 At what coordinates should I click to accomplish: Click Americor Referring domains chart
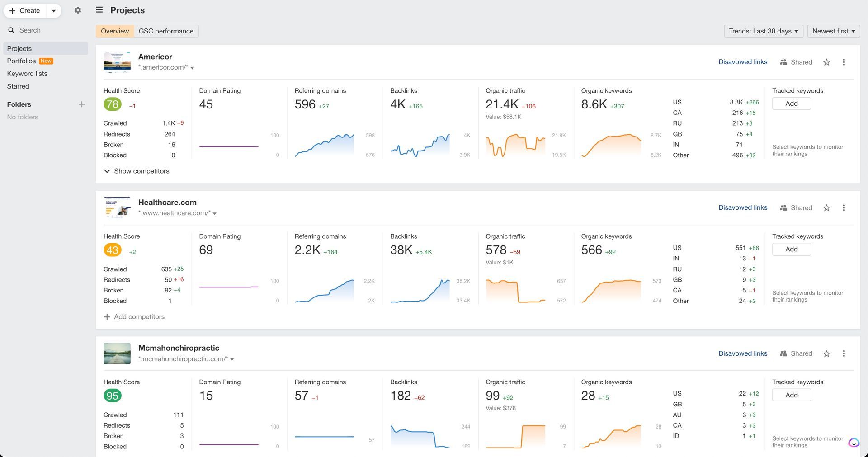[x=325, y=145]
